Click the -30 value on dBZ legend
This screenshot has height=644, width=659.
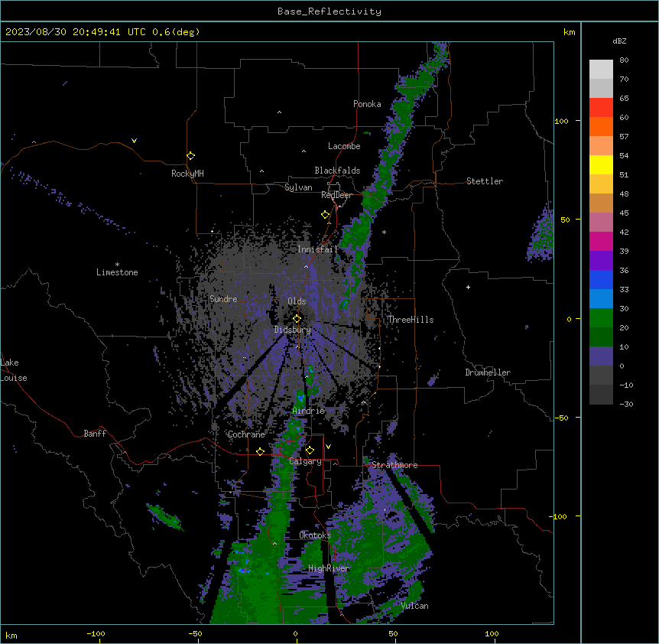coord(626,404)
